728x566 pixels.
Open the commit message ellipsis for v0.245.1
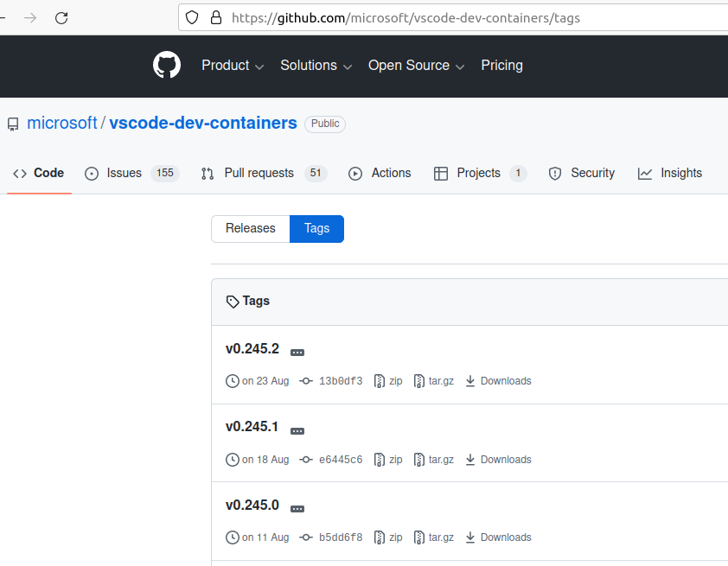click(297, 429)
